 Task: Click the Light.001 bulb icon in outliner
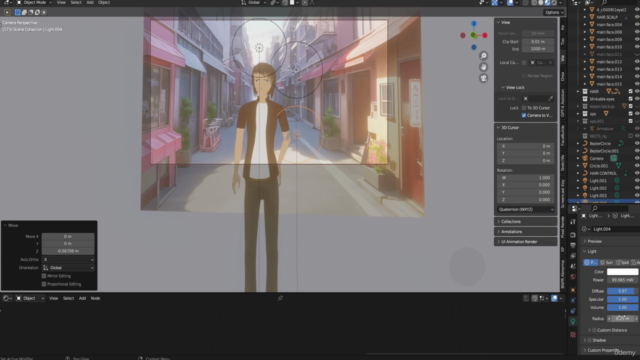(585, 180)
